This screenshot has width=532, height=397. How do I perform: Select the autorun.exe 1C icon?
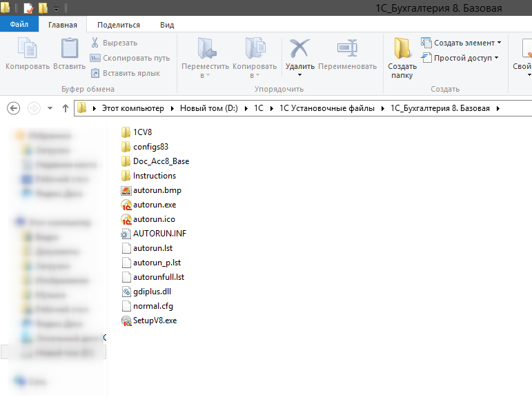click(126, 205)
